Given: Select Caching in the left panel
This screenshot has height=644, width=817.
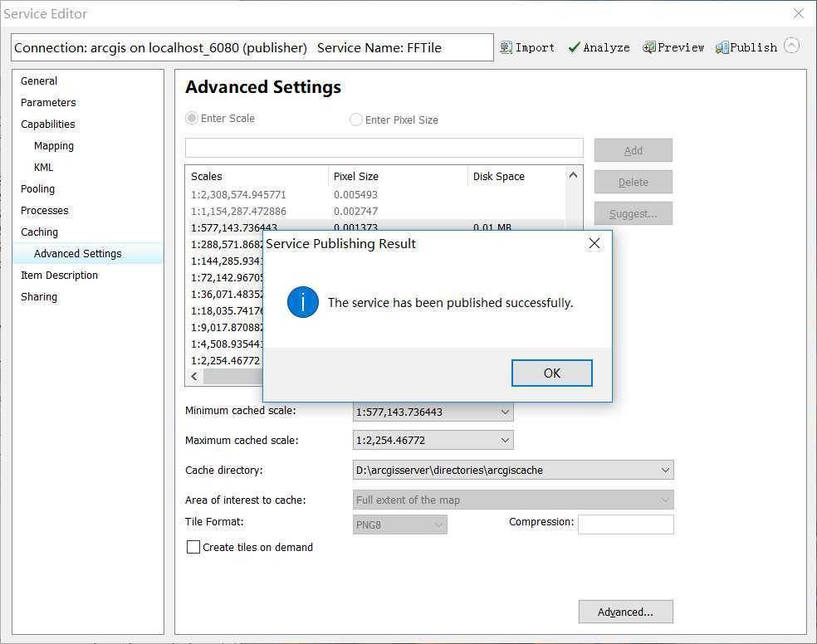Looking at the screenshot, I should (39, 232).
